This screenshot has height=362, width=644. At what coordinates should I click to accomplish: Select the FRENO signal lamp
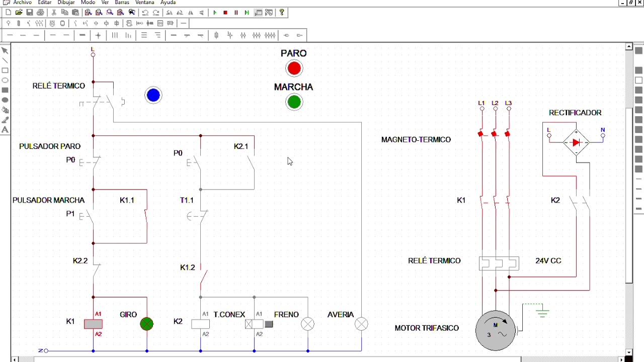307,324
